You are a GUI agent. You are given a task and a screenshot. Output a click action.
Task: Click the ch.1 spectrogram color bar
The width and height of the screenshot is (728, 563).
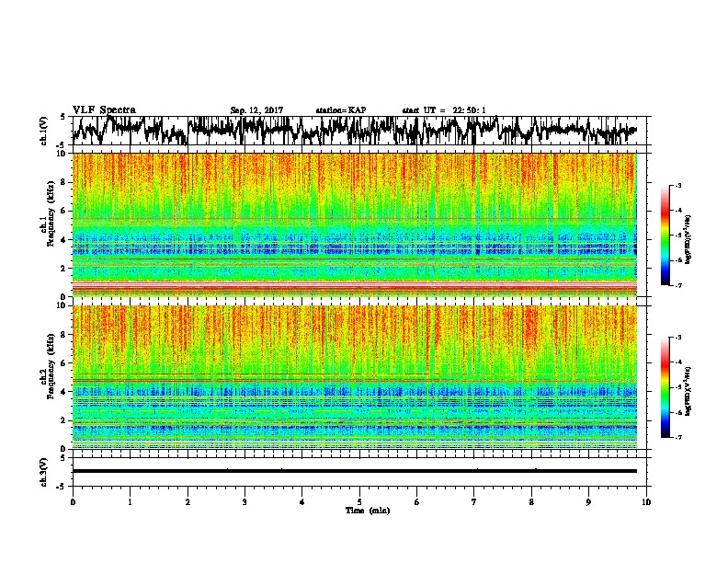pos(665,236)
